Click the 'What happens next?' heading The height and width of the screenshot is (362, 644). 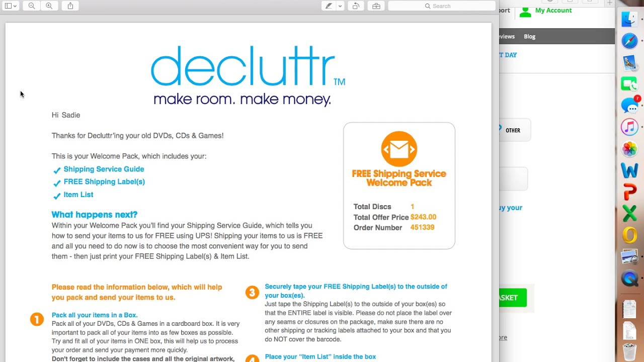tap(95, 215)
